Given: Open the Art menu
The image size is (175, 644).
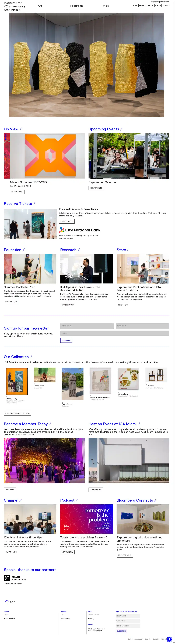Looking at the screenshot, I should click(40, 6).
